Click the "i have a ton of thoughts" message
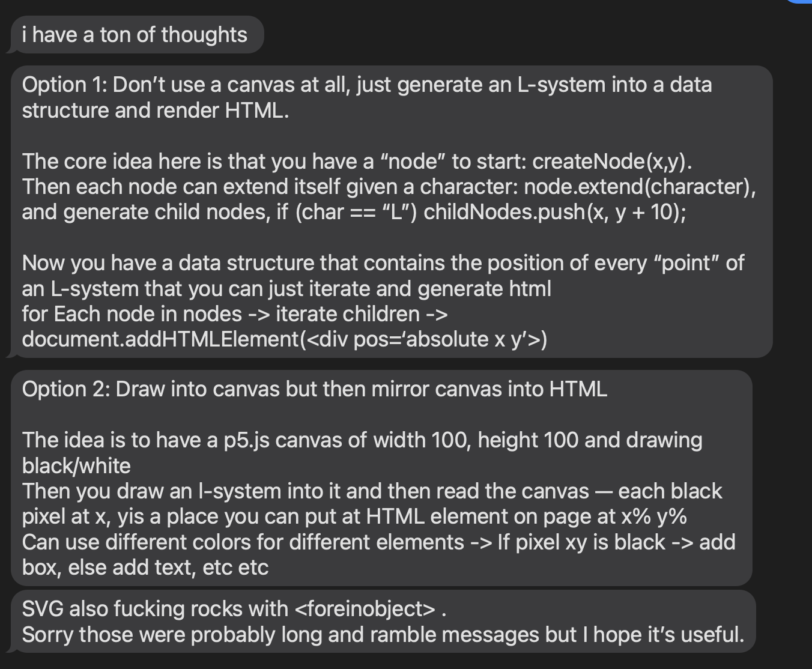The image size is (812, 669). pyautogui.click(x=135, y=35)
